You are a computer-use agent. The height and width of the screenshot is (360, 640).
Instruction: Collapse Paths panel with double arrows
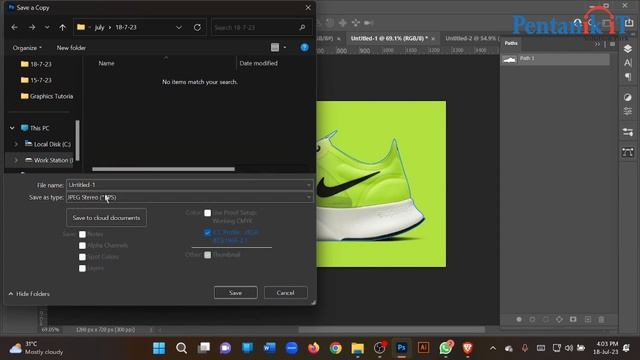click(x=598, y=44)
